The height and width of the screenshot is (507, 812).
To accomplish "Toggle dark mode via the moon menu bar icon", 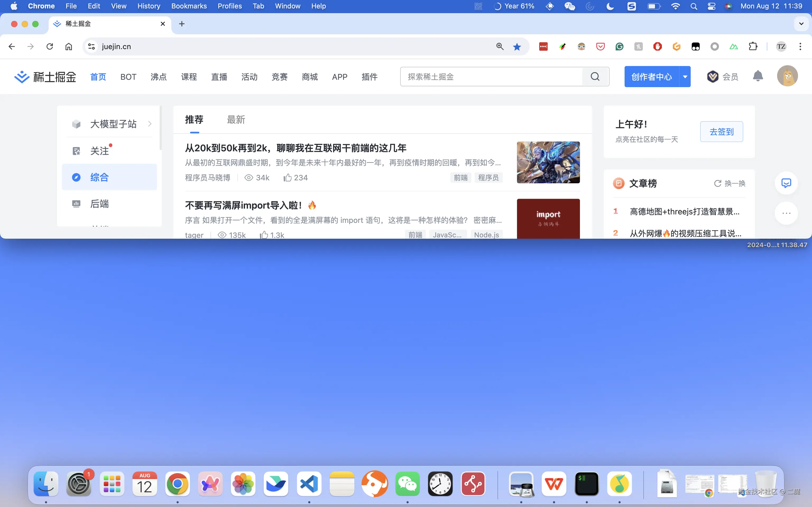I will 610,6.
